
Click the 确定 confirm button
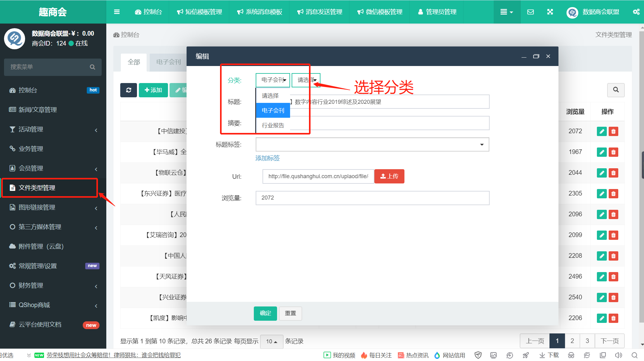tap(265, 313)
